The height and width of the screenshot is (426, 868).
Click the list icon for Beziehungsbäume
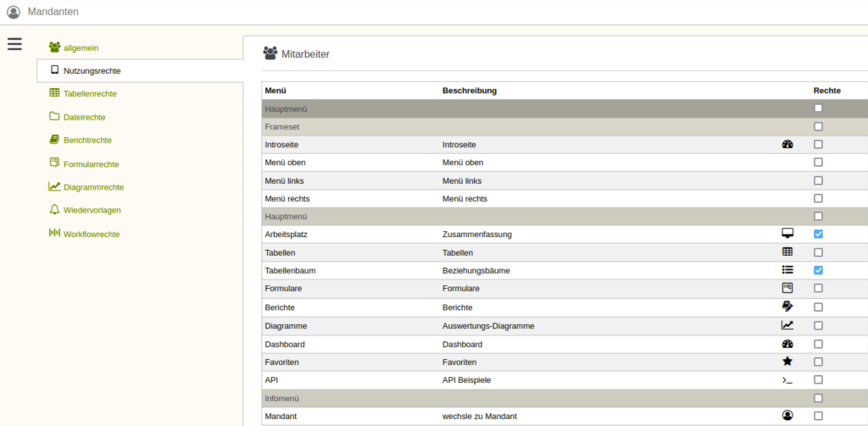click(787, 270)
